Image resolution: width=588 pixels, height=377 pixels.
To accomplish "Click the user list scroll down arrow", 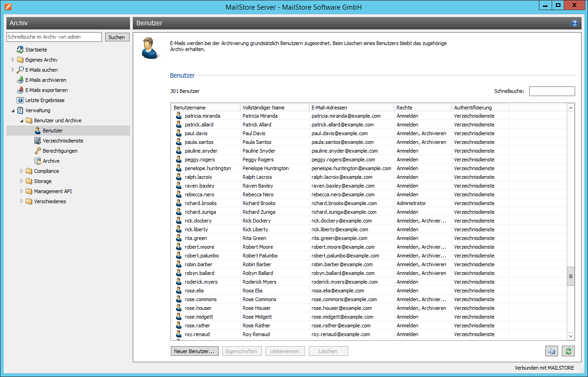I will coord(571,336).
